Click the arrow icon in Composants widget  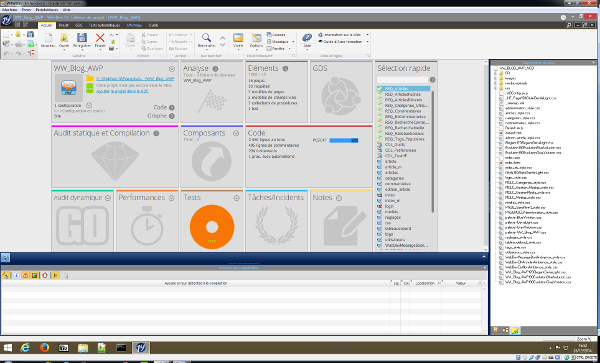tap(212, 161)
